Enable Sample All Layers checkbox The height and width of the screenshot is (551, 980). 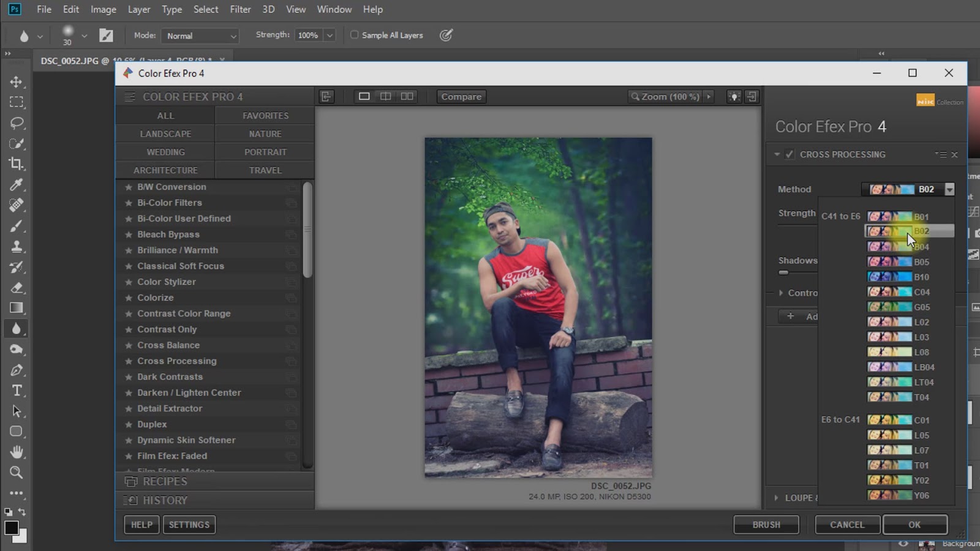click(354, 35)
